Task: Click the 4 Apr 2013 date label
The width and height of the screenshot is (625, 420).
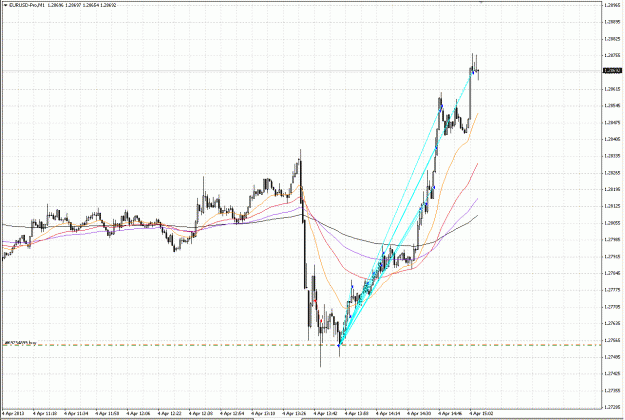Action: click(13, 414)
